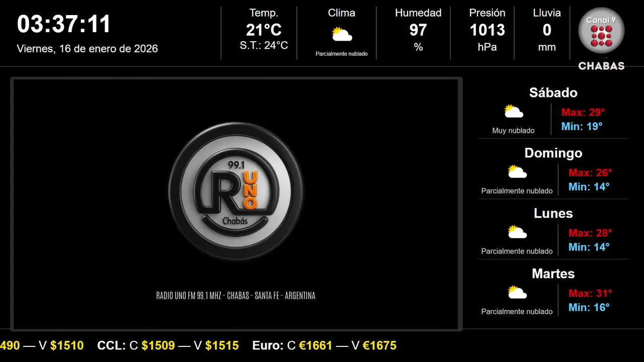Click the humidity value 97
Image resolution: width=644 pixels, height=362 pixels.
tap(418, 30)
